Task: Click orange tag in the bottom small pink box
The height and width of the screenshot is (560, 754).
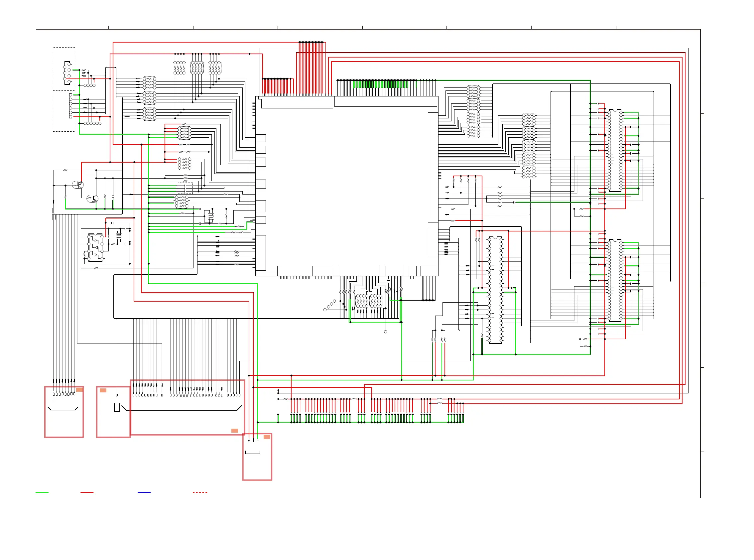Action: pyautogui.click(x=267, y=437)
